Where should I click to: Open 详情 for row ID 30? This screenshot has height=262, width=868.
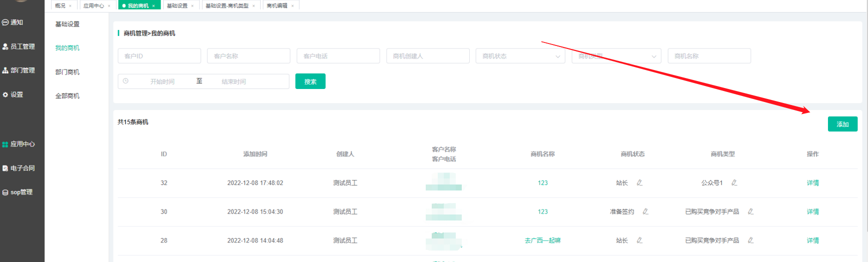coord(813,212)
